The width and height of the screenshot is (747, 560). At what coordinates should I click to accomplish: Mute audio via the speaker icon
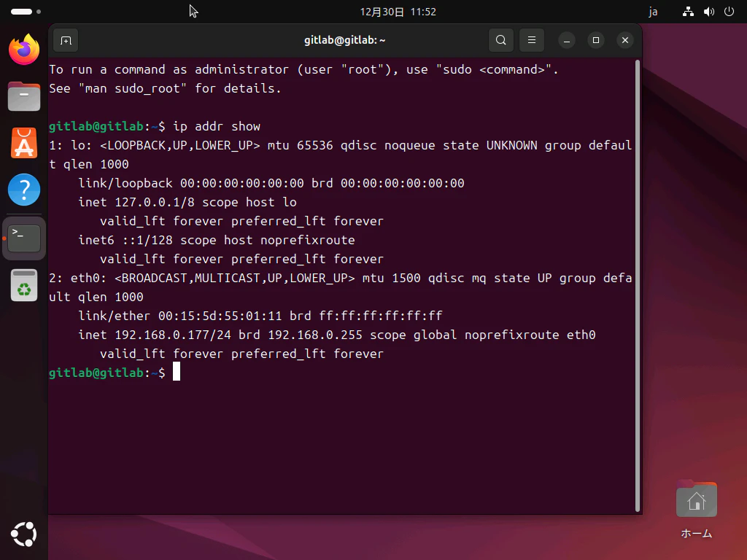point(708,12)
